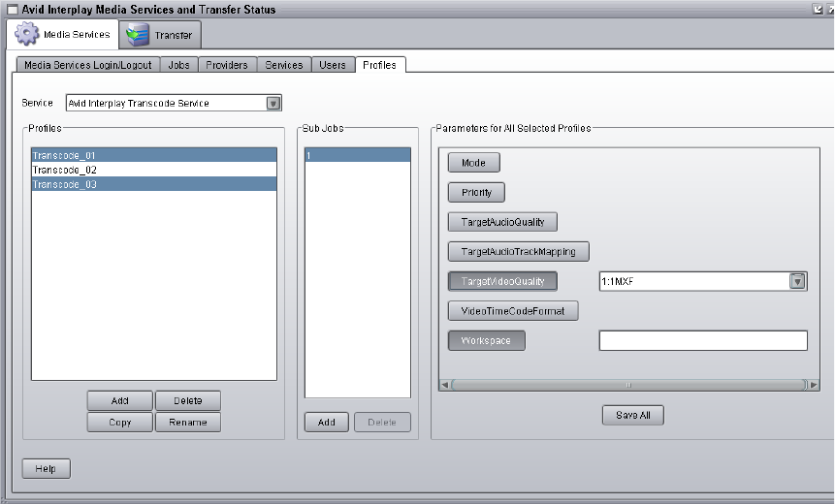Copy the selected profile
Screen dimensions: 835x504
click(120, 422)
